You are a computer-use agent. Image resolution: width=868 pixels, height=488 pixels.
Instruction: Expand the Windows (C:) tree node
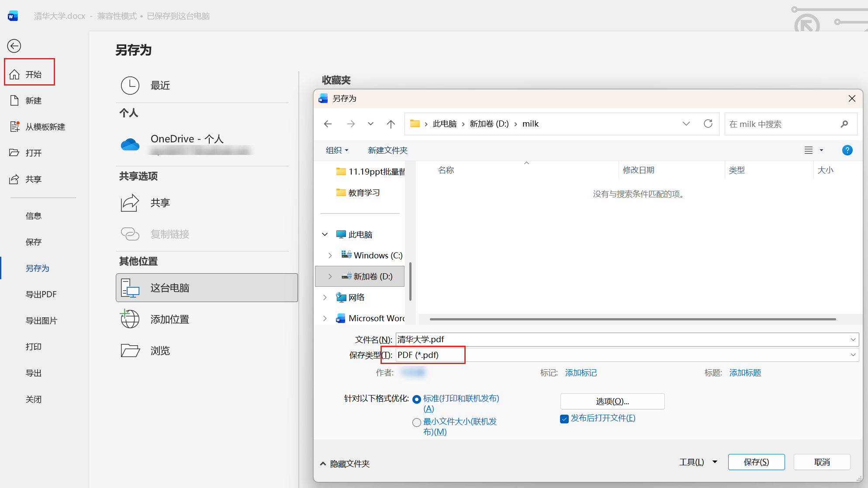click(x=330, y=255)
